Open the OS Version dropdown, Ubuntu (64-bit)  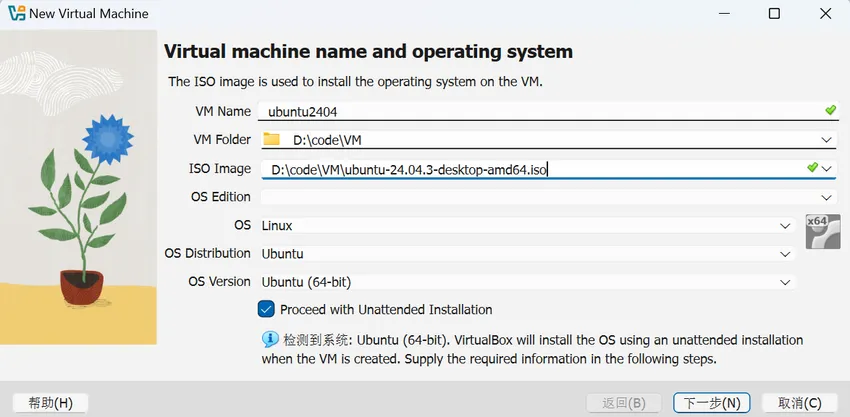(785, 282)
